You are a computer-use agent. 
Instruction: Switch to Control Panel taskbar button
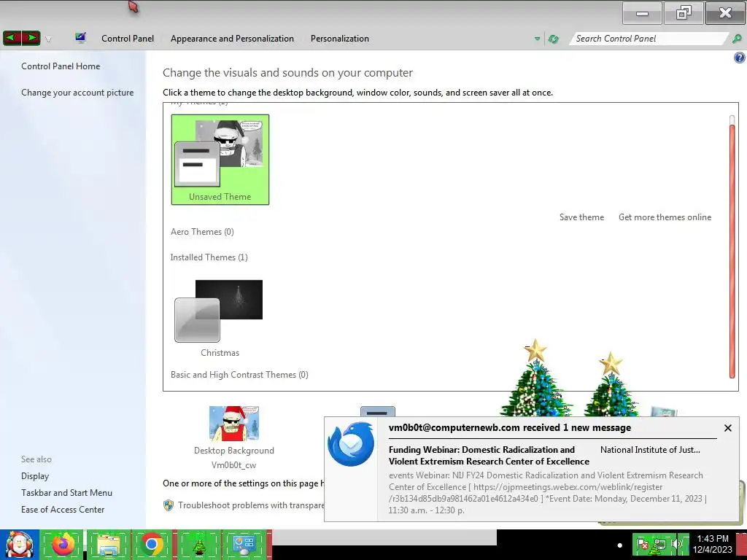tap(244, 545)
